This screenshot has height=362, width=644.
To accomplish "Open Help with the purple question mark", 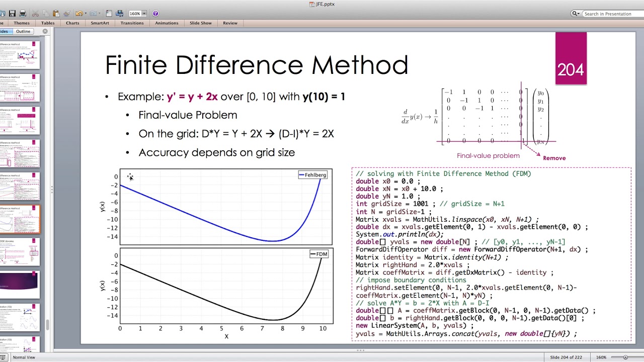I will click(x=155, y=14).
